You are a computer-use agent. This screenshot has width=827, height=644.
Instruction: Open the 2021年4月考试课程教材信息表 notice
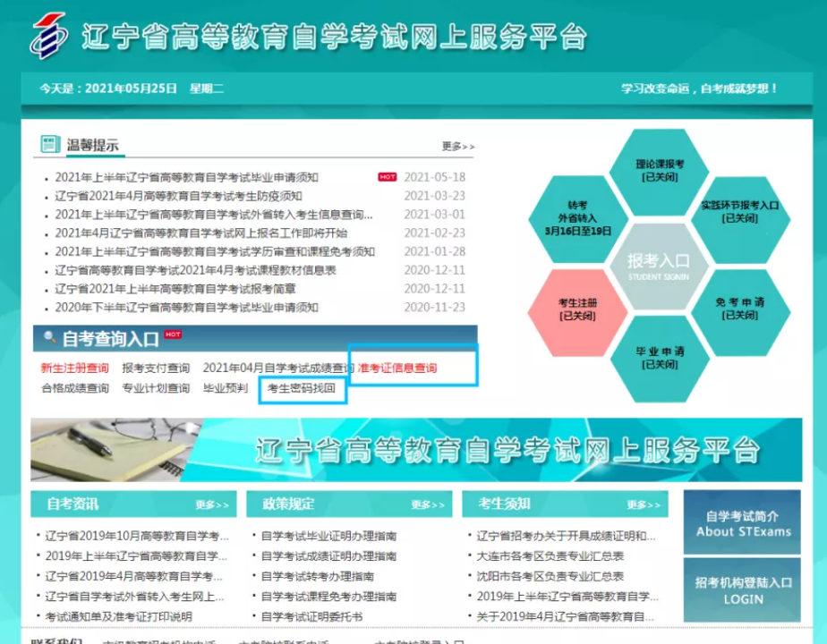tap(195, 270)
